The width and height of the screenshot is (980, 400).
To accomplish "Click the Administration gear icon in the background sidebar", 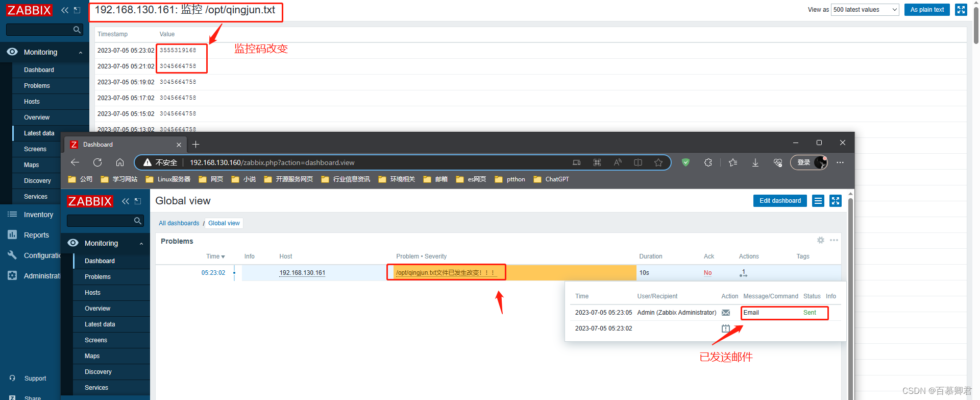I will click(12, 275).
